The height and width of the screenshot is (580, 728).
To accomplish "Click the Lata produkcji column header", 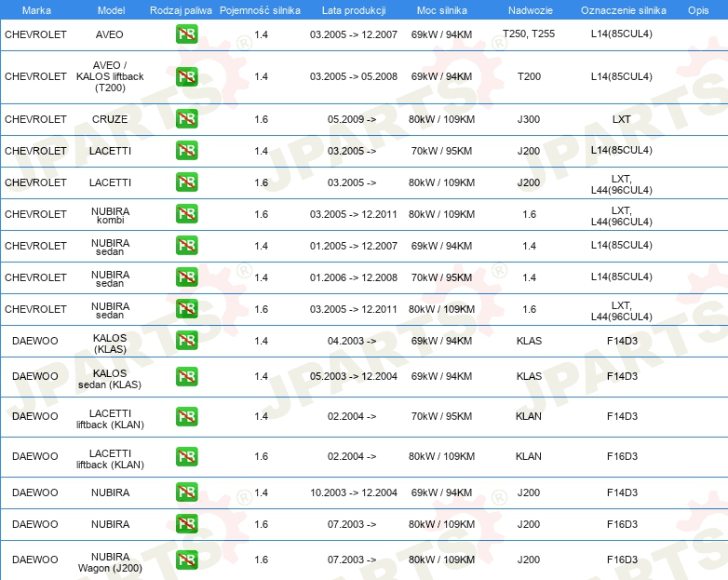I will [x=354, y=10].
